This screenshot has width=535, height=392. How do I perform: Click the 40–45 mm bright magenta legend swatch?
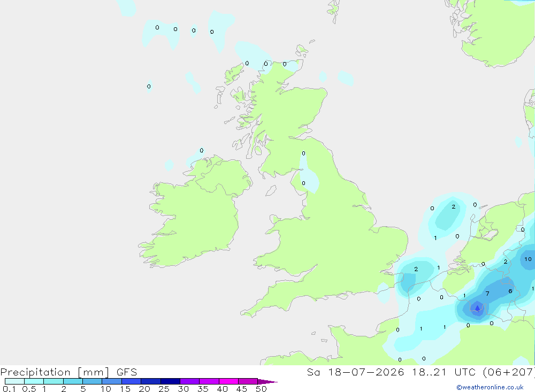tap(228, 381)
